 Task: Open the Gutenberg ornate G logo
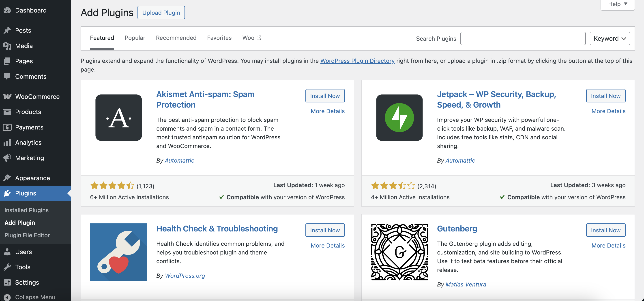point(399,252)
